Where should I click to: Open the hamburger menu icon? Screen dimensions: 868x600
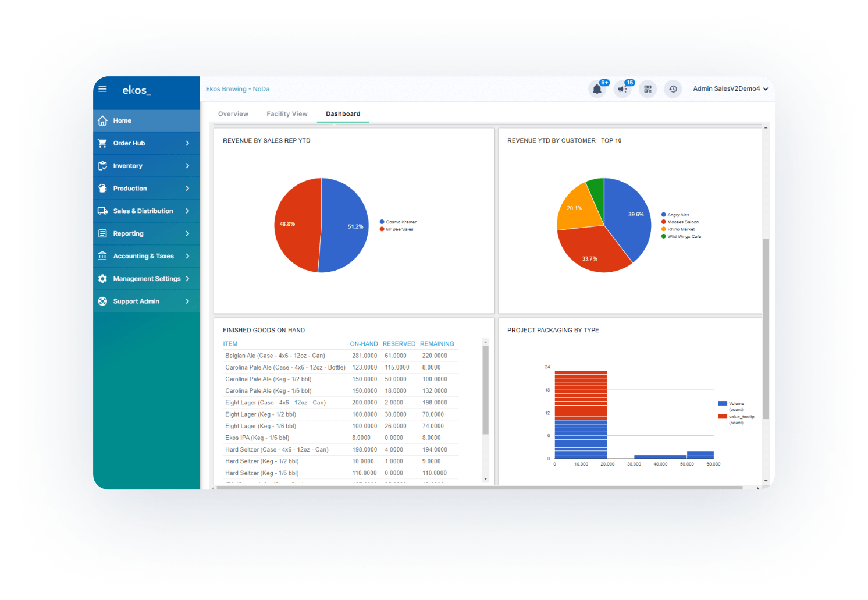103,89
